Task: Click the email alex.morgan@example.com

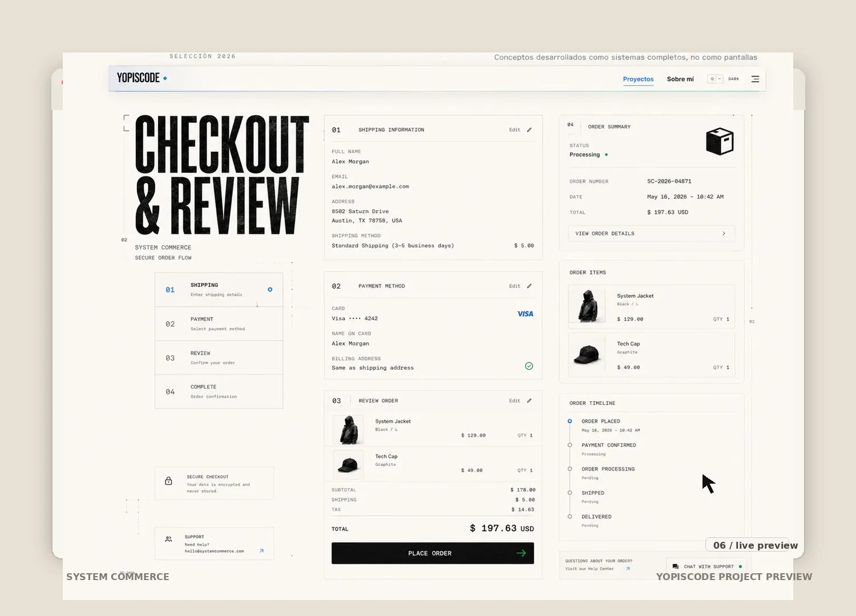Action: [370, 187]
